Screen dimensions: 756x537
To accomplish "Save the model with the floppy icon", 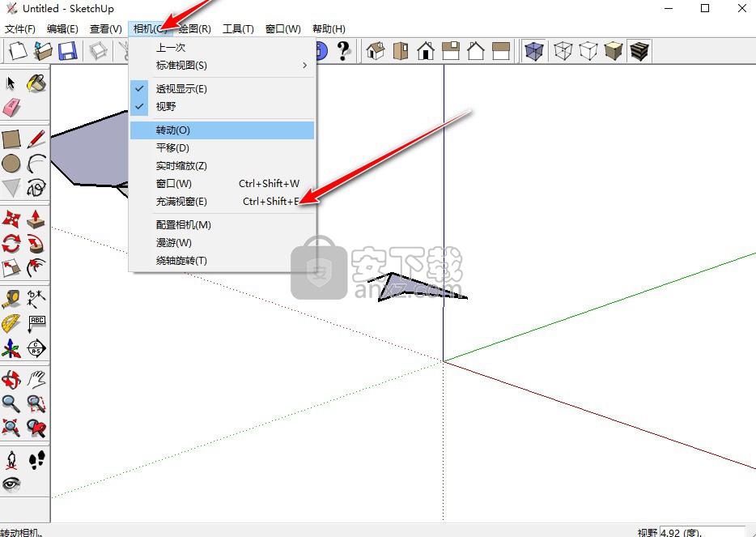I will pos(68,51).
